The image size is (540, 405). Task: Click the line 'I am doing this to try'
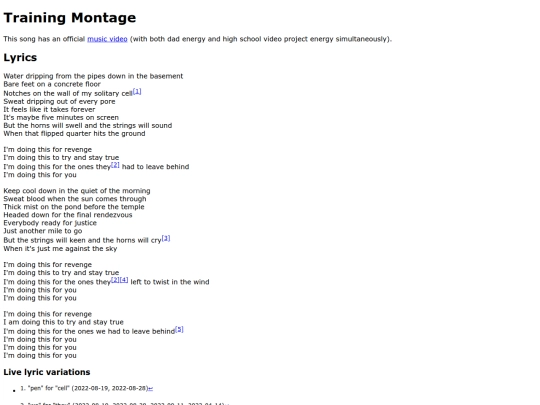(x=63, y=322)
